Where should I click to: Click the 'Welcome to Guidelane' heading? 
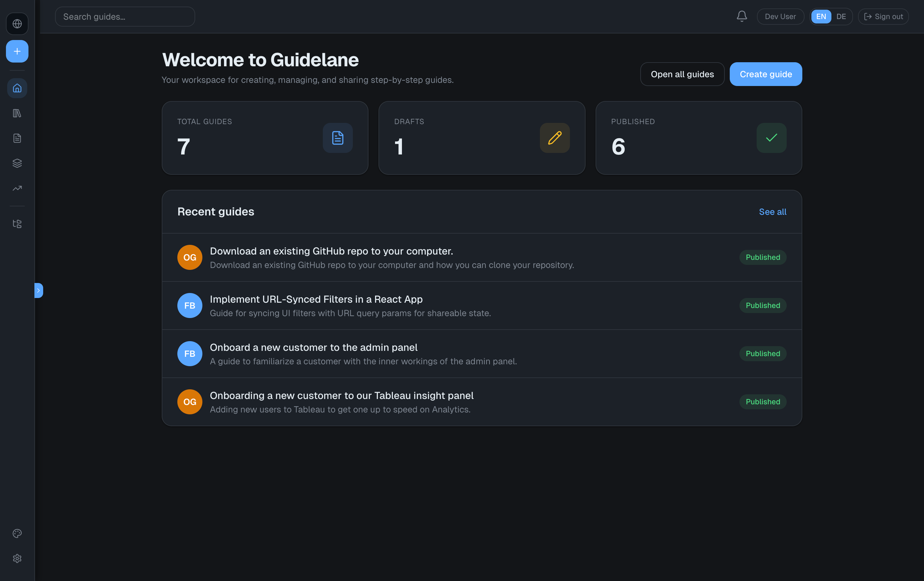[x=260, y=60]
